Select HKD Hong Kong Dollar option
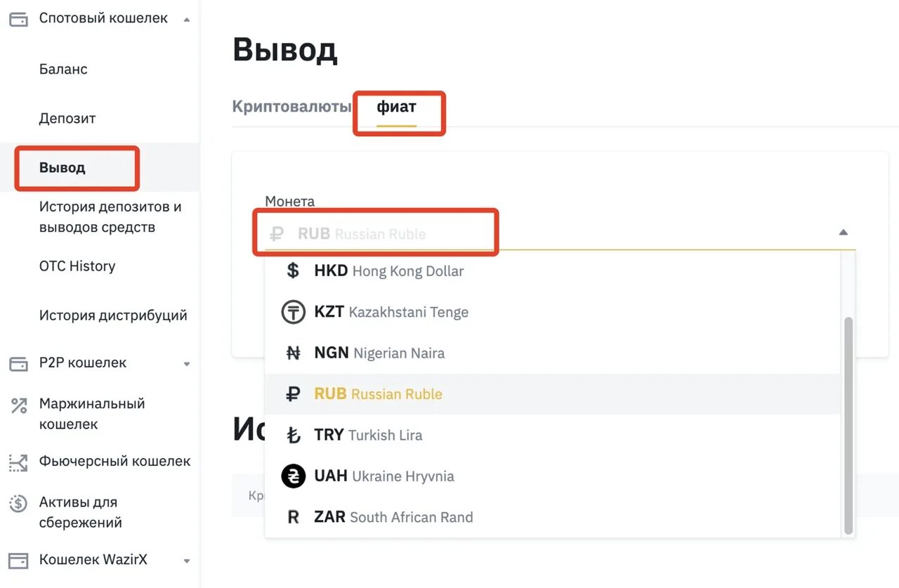The width and height of the screenshot is (899, 588). coord(388,271)
